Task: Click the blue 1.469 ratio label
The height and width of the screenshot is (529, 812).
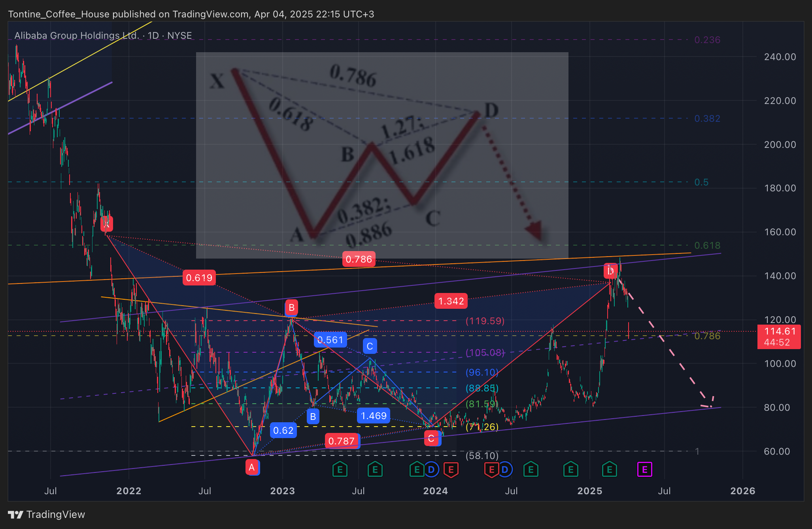Action: (374, 416)
